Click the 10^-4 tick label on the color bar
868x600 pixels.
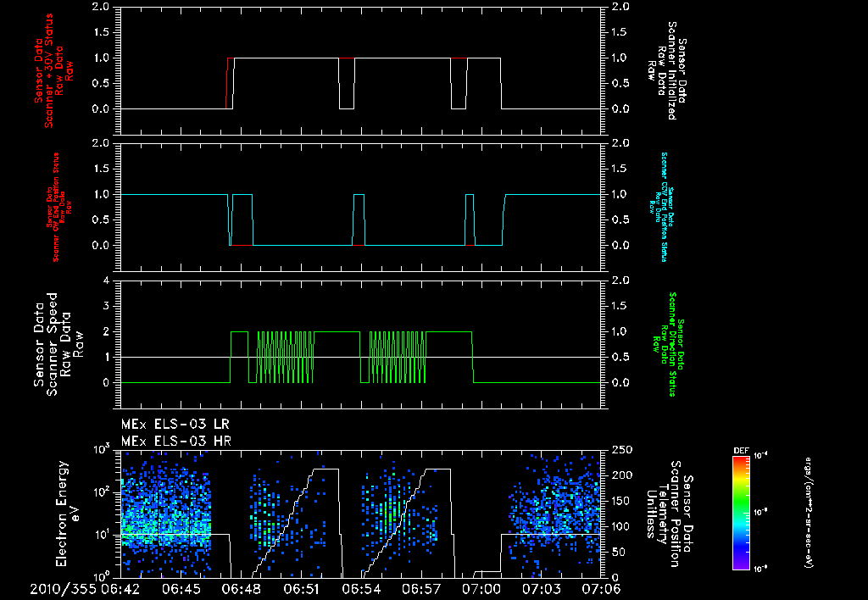[x=760, y=456]
